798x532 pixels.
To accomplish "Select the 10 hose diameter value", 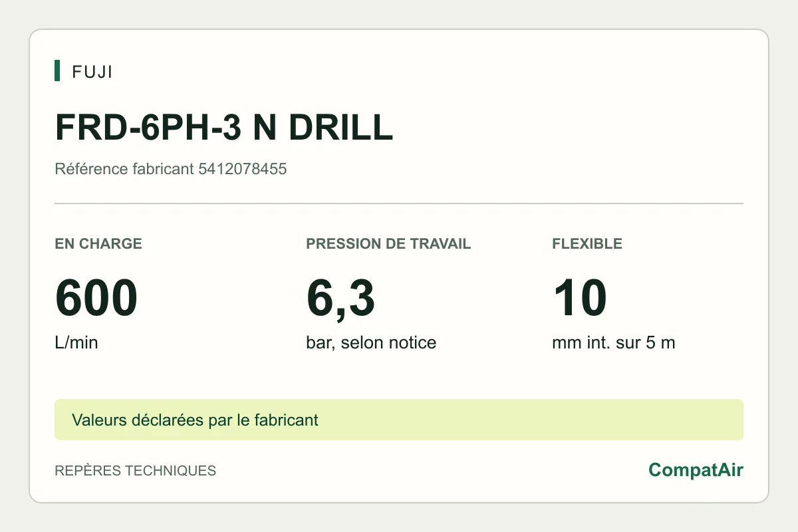I will tap(580, 299).
